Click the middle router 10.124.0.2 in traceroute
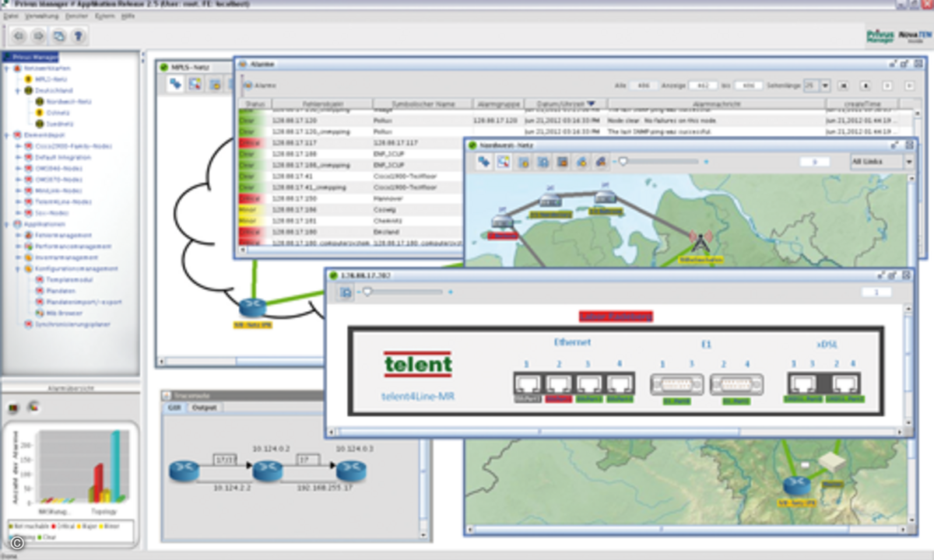The height and width of the screenshot is (560, 934). (x=266, y=470)
